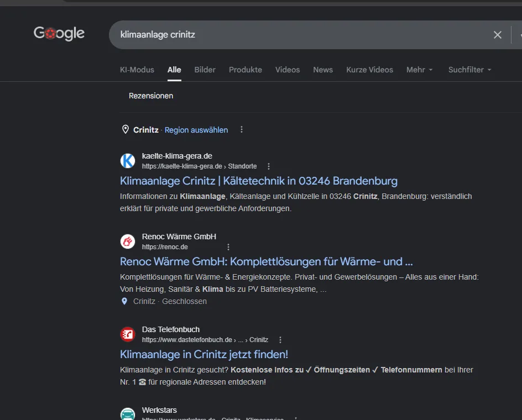Click the Renoc Wärme GmbH favicon
522x420 pixels.
point(128,242)
